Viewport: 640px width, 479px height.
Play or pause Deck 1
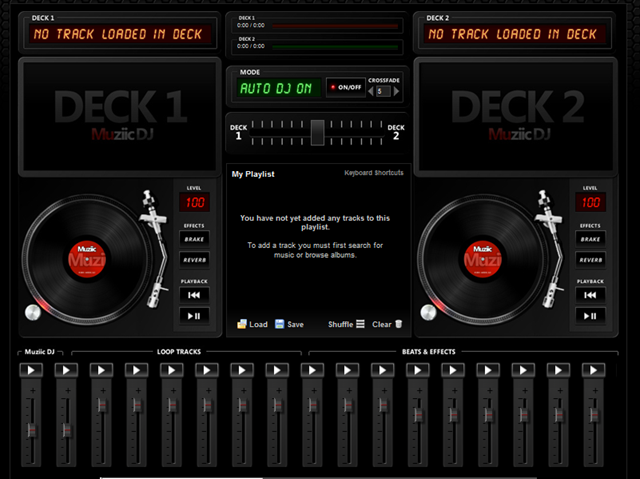click(x=194, y=316)
